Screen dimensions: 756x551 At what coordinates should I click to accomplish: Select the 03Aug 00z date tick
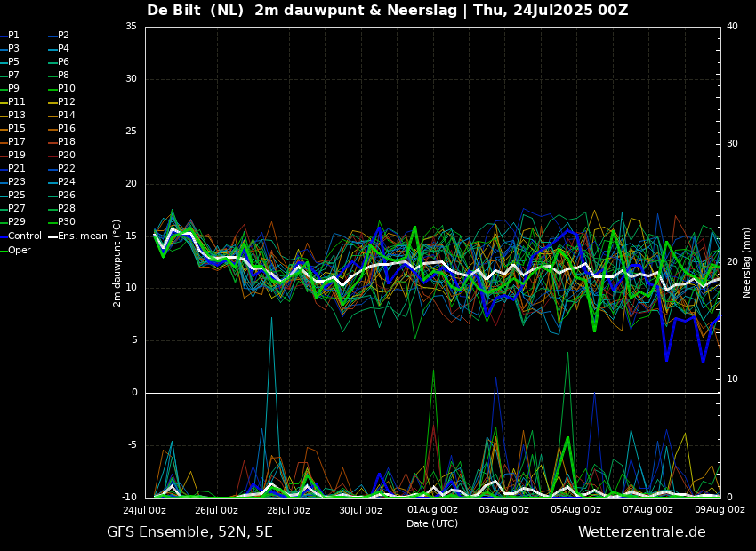503,509
